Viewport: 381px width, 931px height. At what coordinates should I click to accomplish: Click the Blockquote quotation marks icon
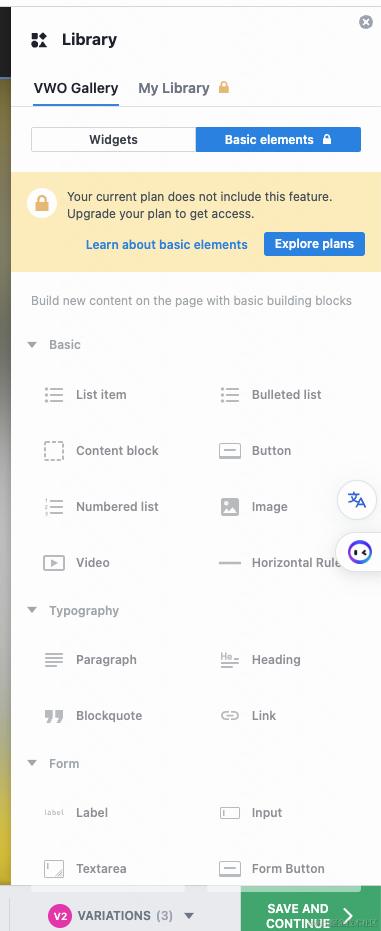(54, 716)
